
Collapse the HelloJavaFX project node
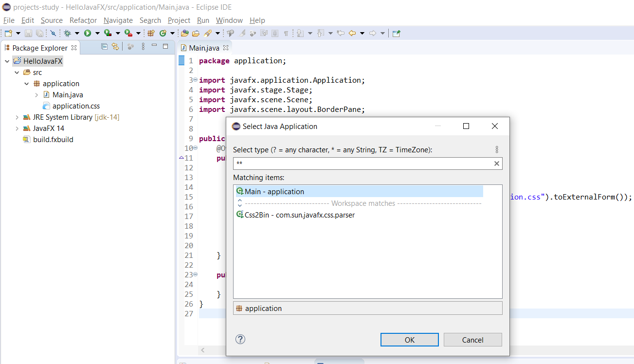[7, 61]
